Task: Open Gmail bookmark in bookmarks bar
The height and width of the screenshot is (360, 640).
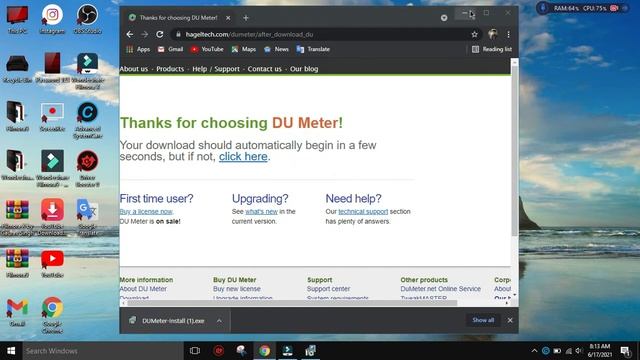Action: (x=170, y=49)
